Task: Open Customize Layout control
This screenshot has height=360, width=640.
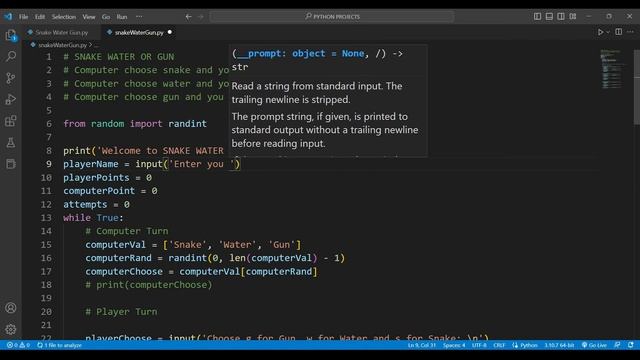Action: pos(573,17)
